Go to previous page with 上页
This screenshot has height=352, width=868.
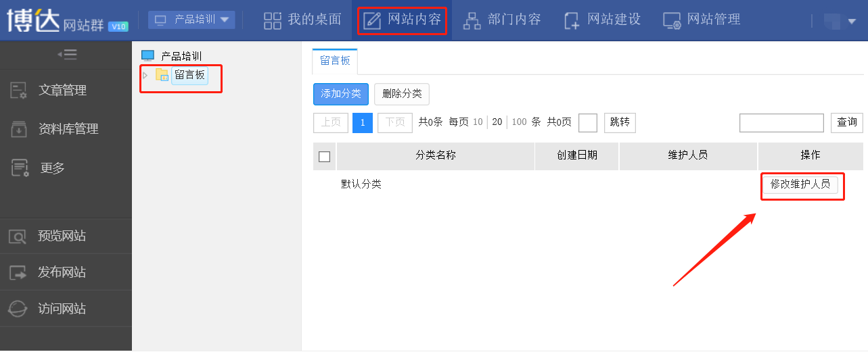(x=331, y=122)
